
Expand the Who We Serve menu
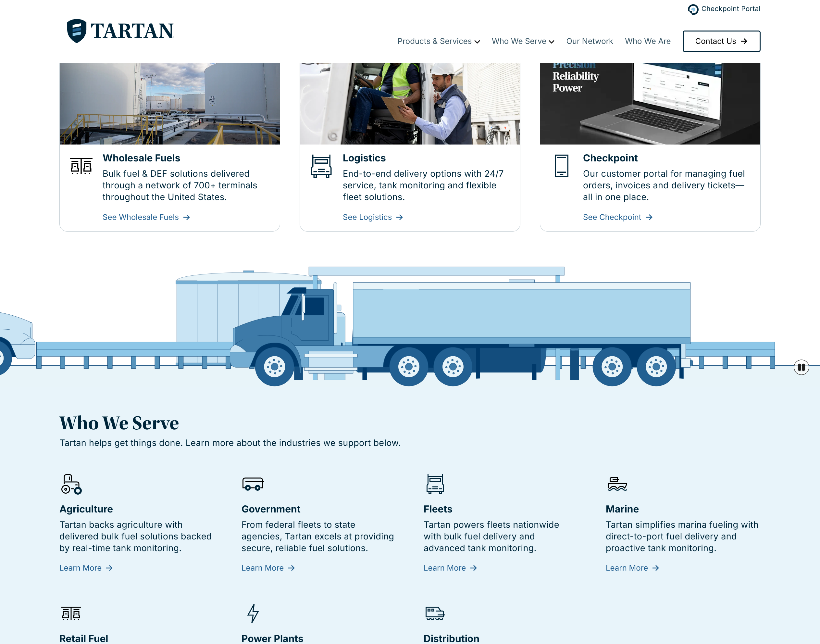523,41
